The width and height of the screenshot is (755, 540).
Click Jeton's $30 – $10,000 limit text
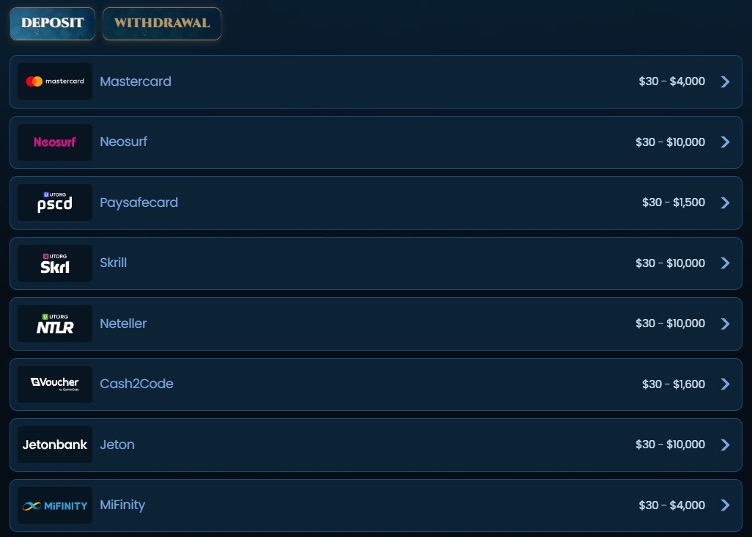670,444
